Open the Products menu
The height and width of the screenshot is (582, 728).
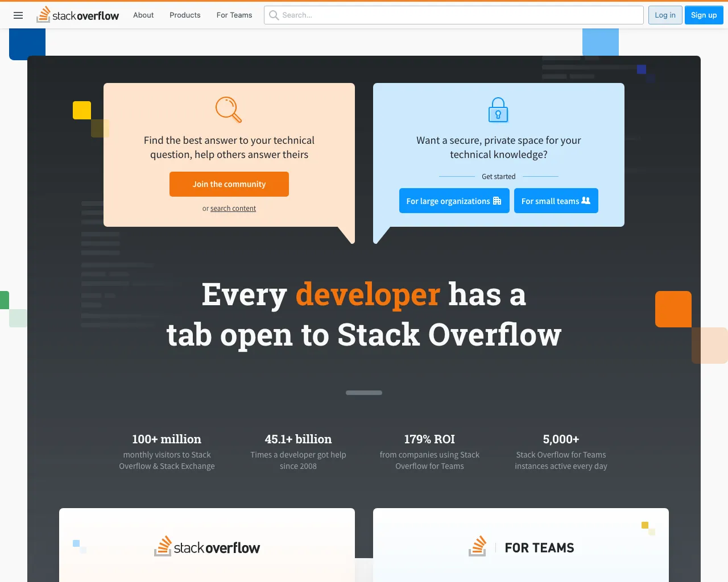pyautogui.click(x=184, y=15)
